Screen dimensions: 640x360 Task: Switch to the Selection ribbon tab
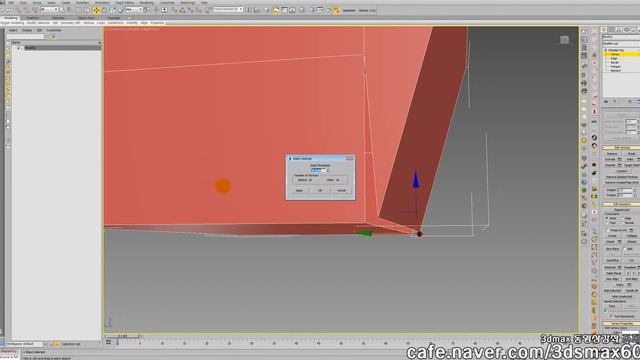58,18
